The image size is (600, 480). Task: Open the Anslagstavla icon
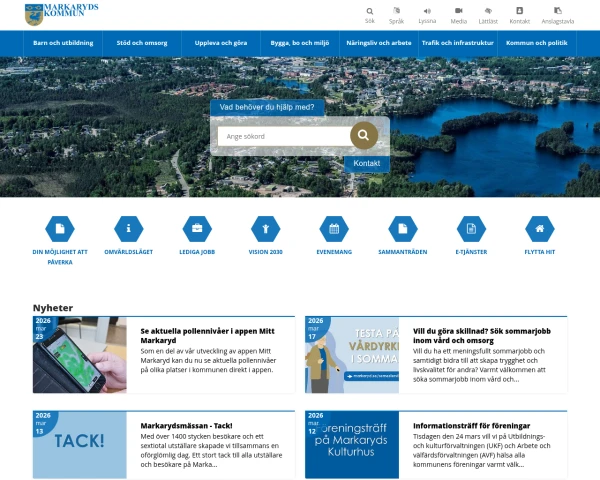[558, 11]
